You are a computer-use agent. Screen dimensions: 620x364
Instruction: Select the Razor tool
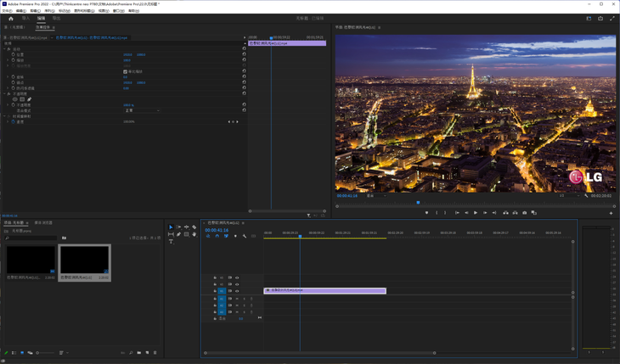pyautogui.click(x=194, y=227)
